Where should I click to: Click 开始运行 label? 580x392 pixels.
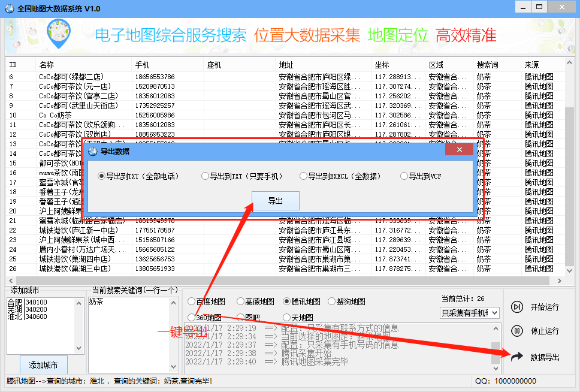click(x=545, y=307)
